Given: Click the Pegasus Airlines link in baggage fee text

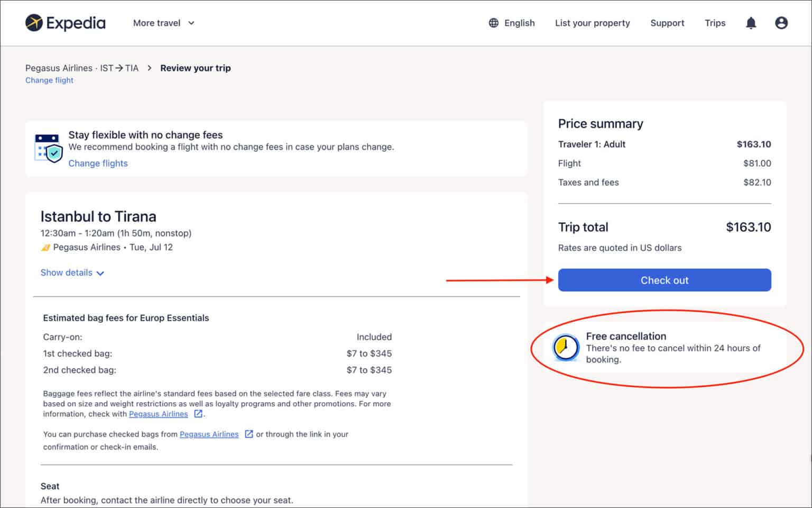Looking at the screenshot, I should click(158, 414).
